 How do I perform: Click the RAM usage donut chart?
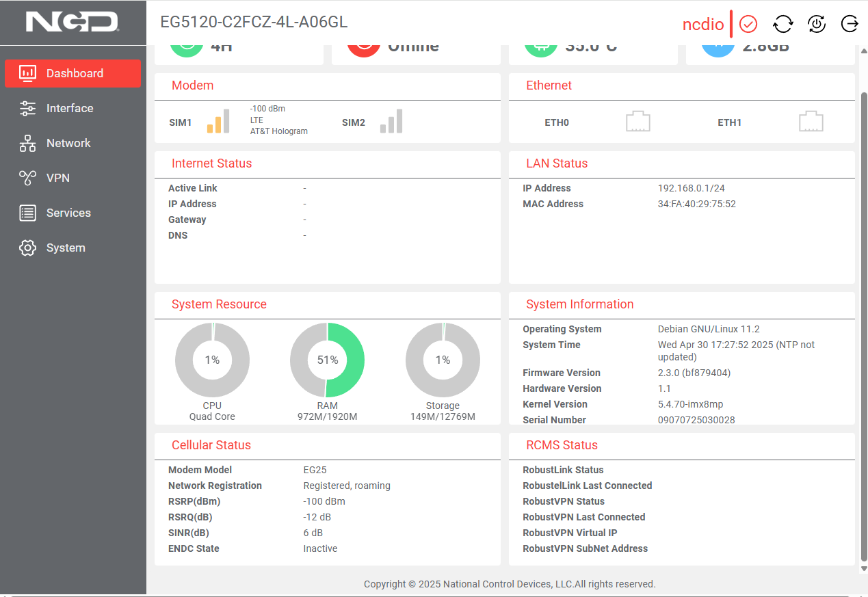click(327, 360)
